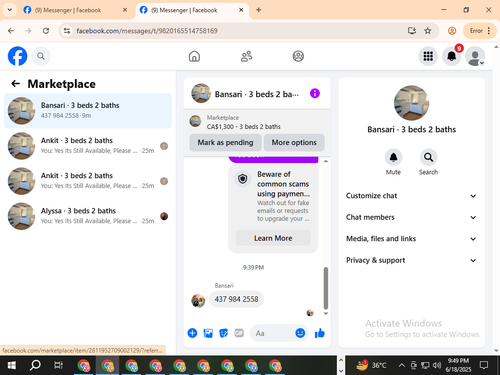Click chat scrollbar thumb

326,289
